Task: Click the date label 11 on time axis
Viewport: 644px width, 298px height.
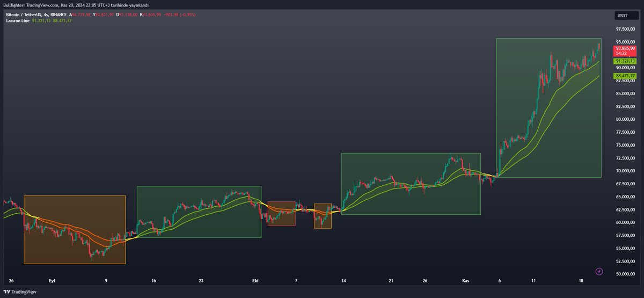Action: (x=533, y=281)
